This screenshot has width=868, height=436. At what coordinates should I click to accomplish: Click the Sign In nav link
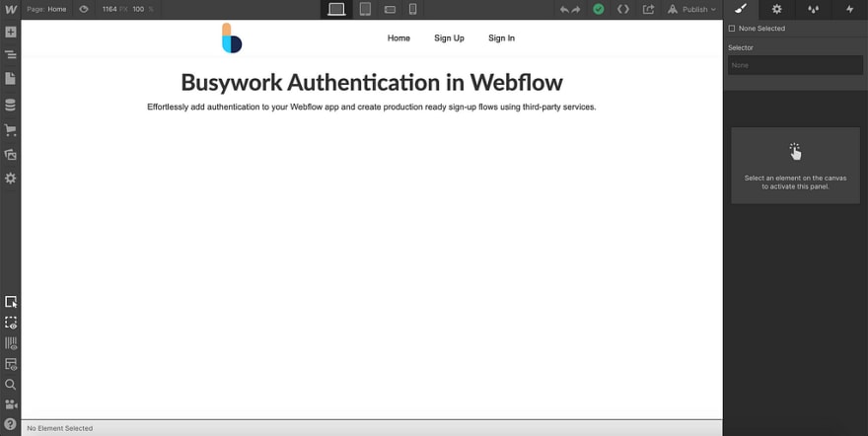[501, 38]
